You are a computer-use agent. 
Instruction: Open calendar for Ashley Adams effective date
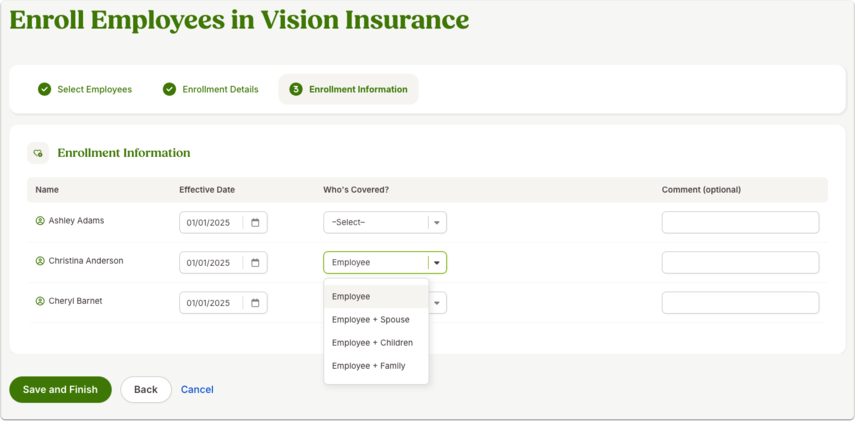click(255, 222)
